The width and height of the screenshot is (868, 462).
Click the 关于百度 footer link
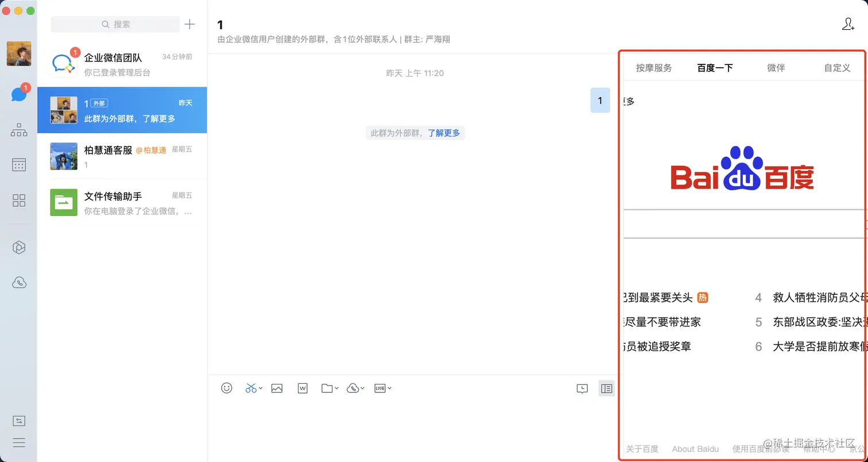coord(642,449)
